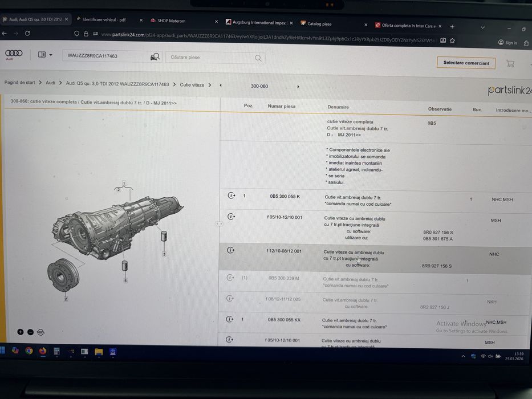Click the Denumire column header
Screen dimensions: 532x399
pyautogui.click(x=338, y=107)
